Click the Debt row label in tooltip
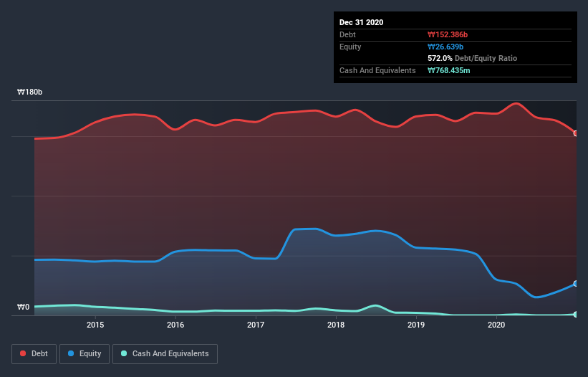The height and width of the screenshot is (377, 588). pyautogui.click(x=347, y=34)
